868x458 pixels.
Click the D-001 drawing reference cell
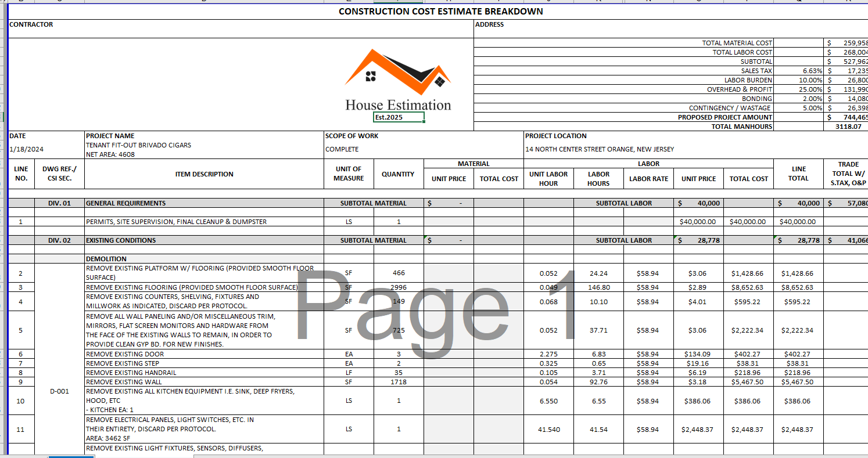(60, 391)
